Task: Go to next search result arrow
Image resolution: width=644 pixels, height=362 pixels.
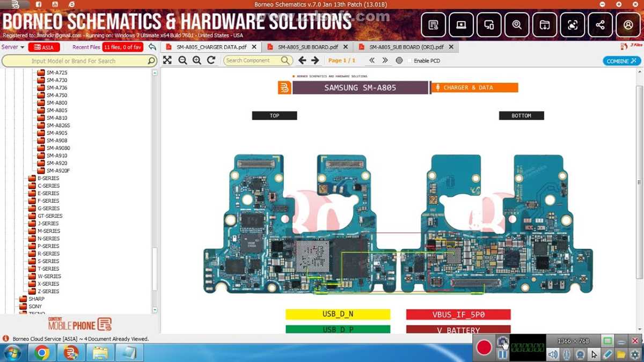Action: coord(316,61)
